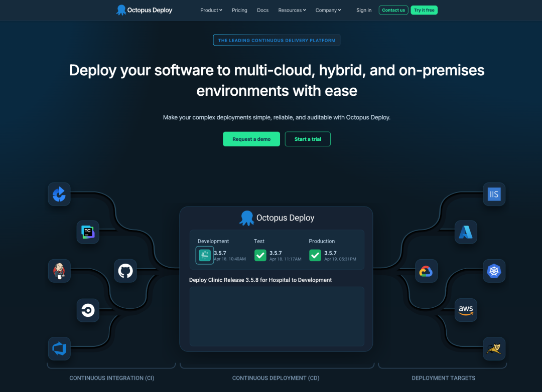Click the 'Continuous Deployment (CD)' label
542x392 pixels.
click(276, 378)
